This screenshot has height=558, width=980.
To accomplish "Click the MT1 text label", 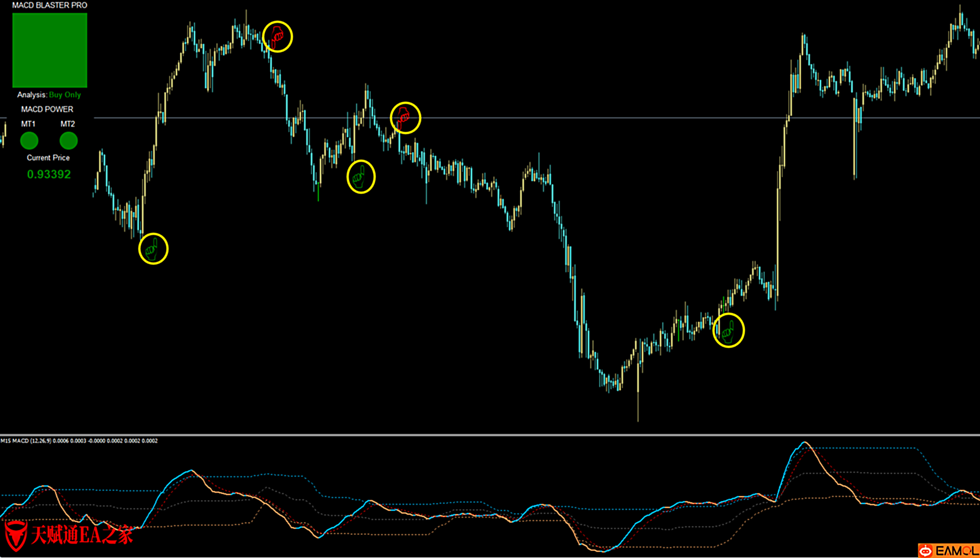I will coord(28,124).
